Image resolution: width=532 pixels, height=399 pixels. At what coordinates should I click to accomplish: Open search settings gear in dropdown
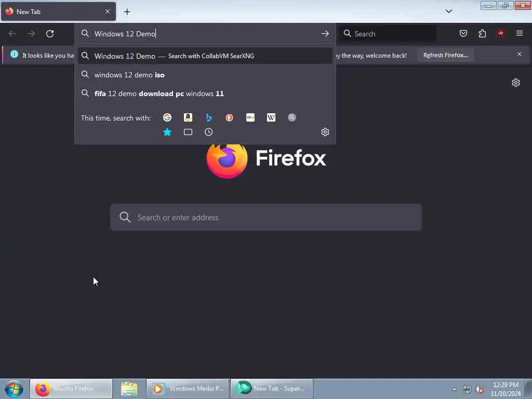coord(325,132)
